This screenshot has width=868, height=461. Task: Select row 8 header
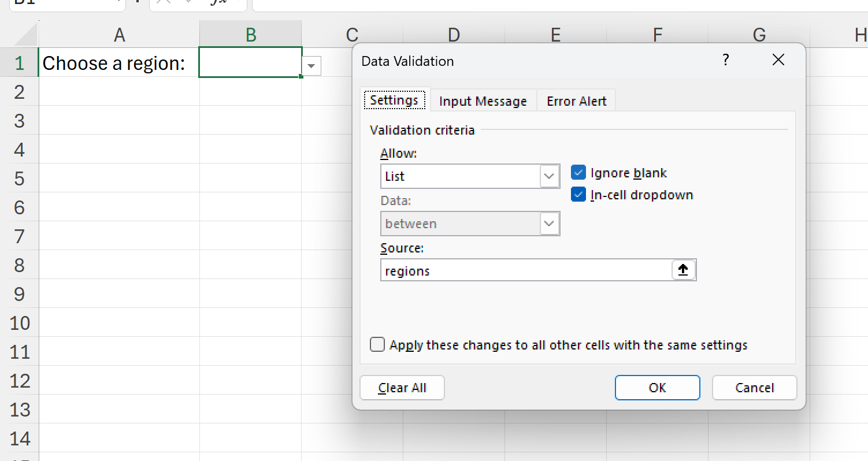pos(20,265)
